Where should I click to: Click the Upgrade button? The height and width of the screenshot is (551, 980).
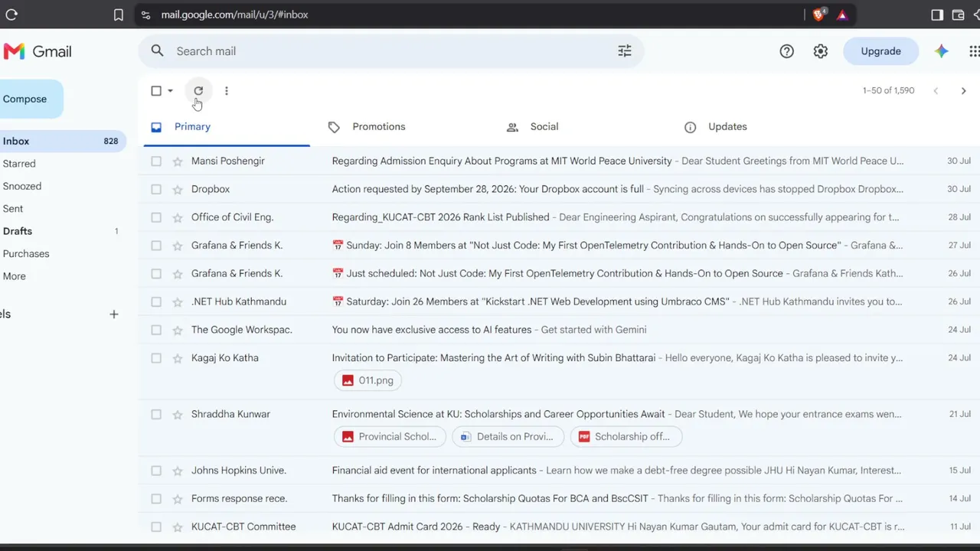coord(880,51)
